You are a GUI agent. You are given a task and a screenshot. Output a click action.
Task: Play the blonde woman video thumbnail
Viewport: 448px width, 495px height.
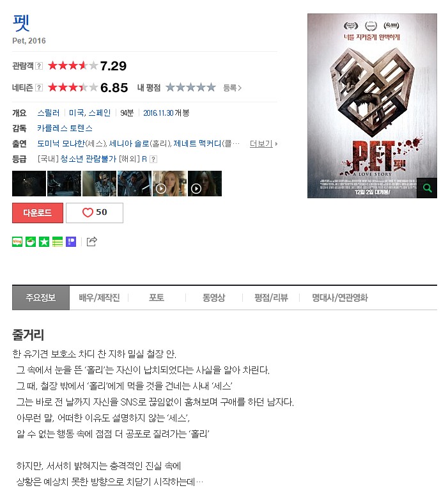pos(170,184)
